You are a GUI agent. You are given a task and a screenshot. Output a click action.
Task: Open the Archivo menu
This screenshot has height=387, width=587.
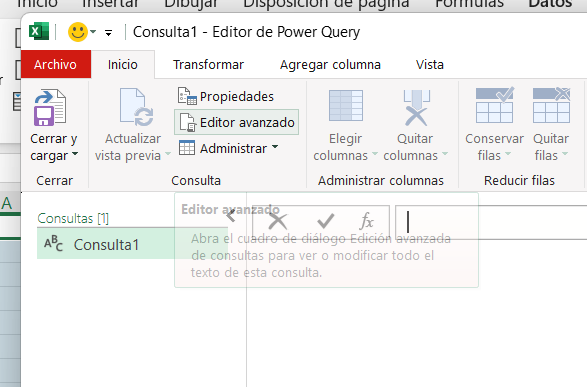coord(55,64)
